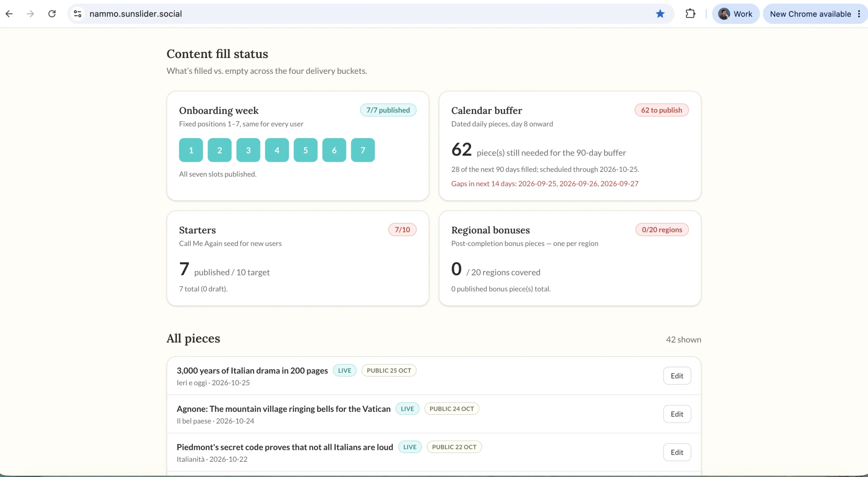Click the PUBLIC 22 OCT tag
Viewport: 868px width, 477px height.
coord(454,447)
